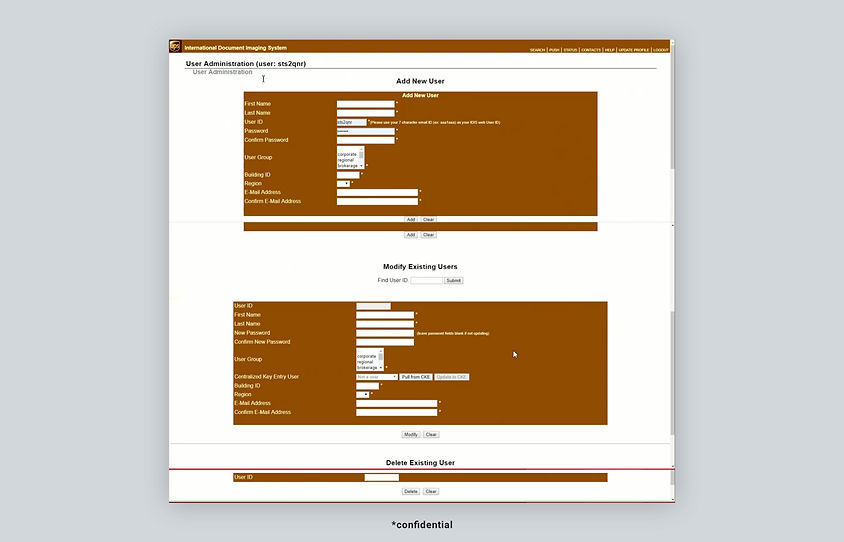Click Last Name field in Modify Existing Users
844x542 pixels.
pos(385,324)
